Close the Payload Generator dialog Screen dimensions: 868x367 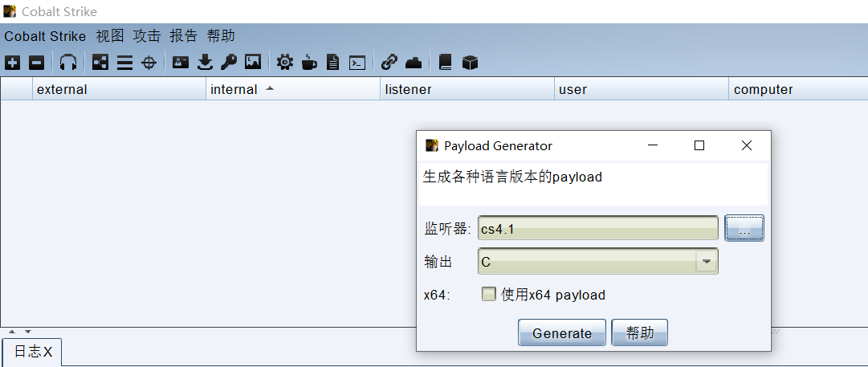[x=746, y=145]
